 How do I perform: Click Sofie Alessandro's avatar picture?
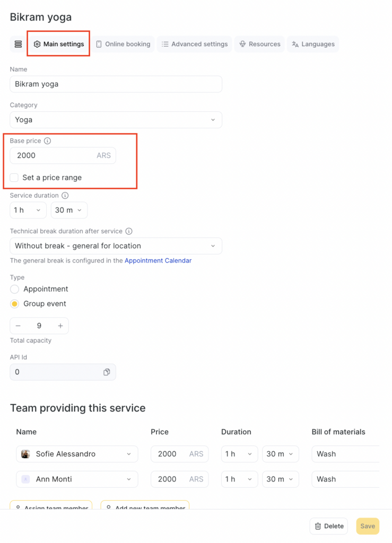click(25, 454)
